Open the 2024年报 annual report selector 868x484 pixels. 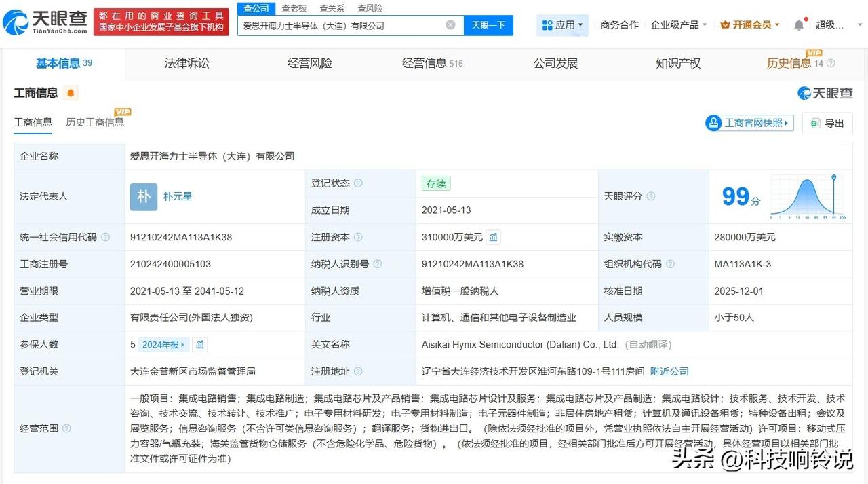pos(163,344)
